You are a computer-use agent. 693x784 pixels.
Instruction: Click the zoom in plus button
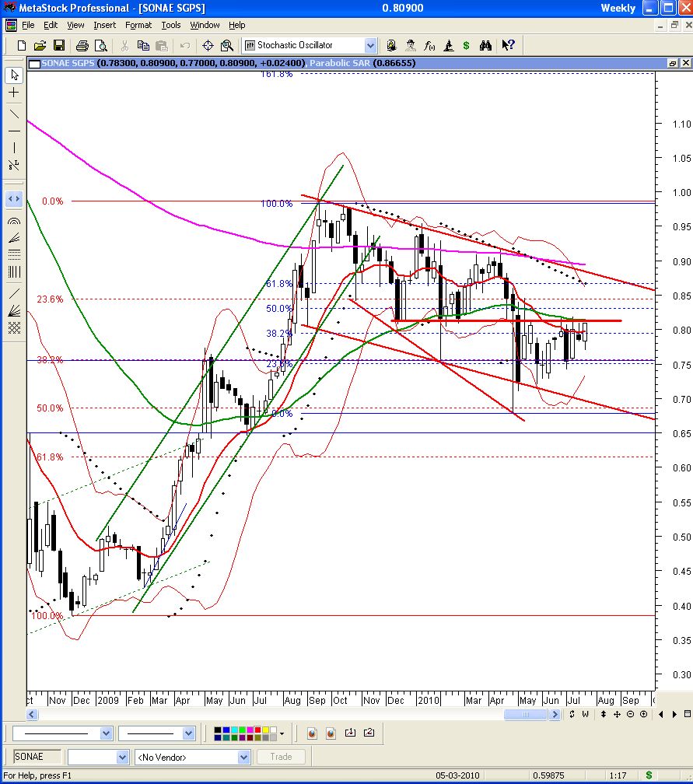pos(643,715)
